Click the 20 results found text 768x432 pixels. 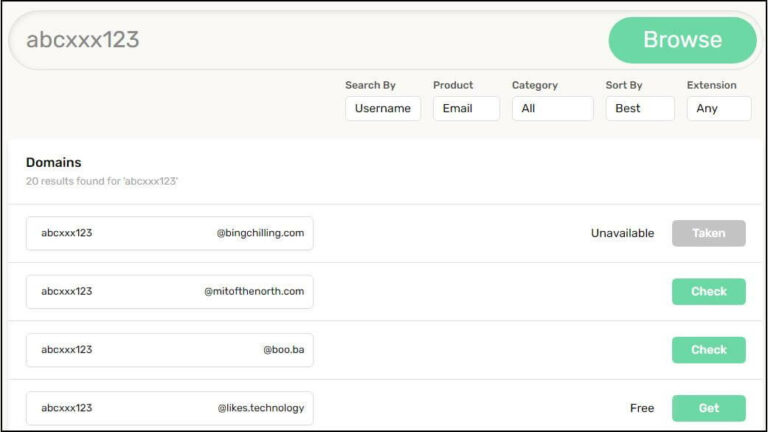[101, 182]
